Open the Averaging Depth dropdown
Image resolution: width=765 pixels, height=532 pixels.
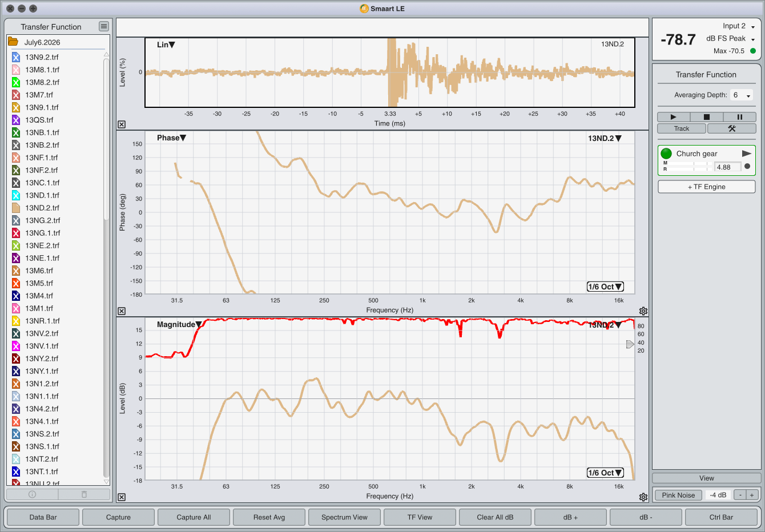tap(742, 95)
